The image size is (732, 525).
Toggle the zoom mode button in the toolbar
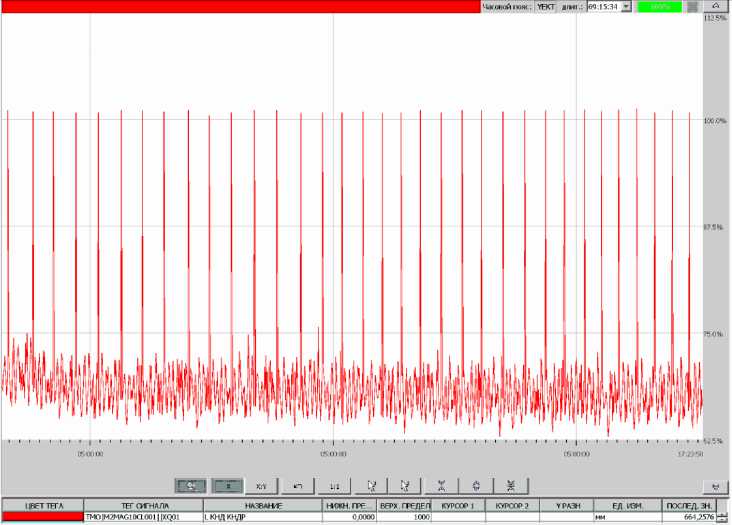(190, 485)
